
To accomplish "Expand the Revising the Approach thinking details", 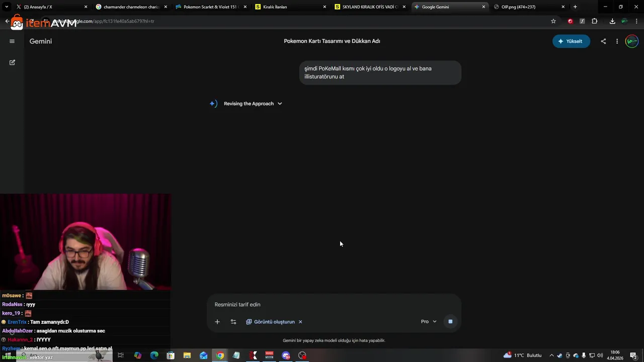I will (253, 104).
